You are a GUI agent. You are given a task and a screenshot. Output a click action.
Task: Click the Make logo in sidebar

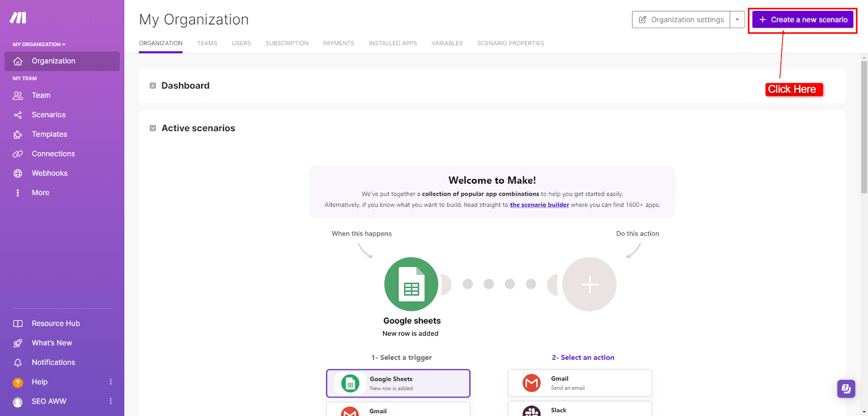click(x=18, y=18)
